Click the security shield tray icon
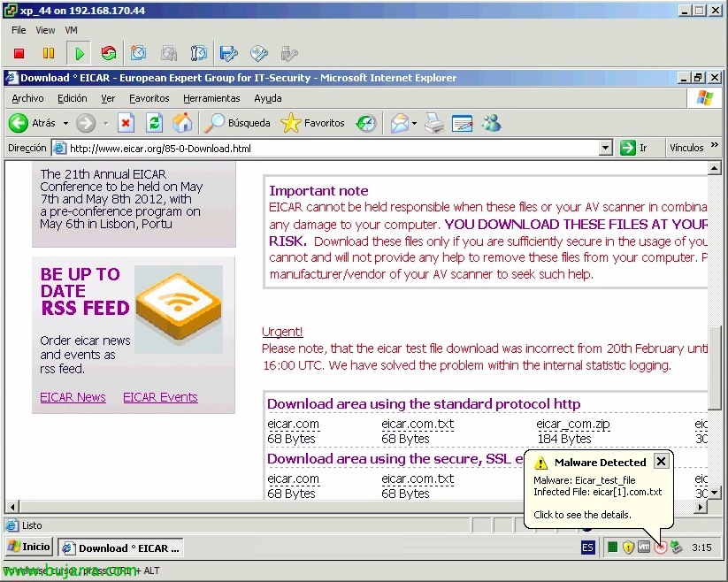Screen dimensions: 728x582 tap(628, 548)
